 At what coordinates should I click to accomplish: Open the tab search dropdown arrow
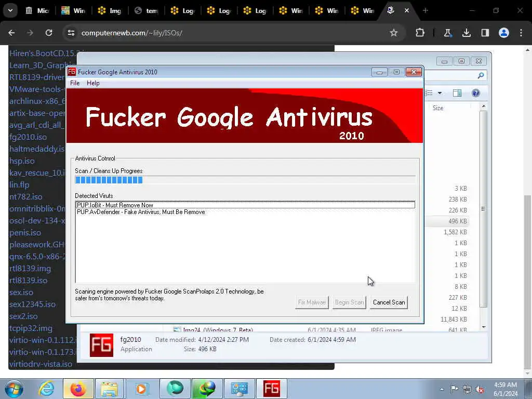(x=10, y=10)
